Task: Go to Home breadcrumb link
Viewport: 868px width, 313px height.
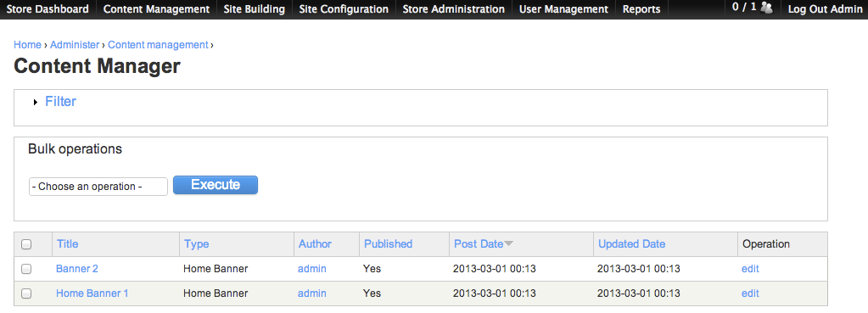Action: [28, 45]
